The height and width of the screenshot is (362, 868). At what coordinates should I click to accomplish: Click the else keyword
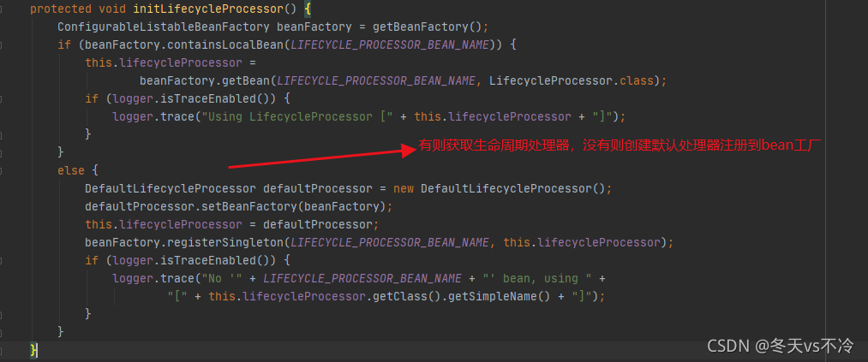[70, 170]
